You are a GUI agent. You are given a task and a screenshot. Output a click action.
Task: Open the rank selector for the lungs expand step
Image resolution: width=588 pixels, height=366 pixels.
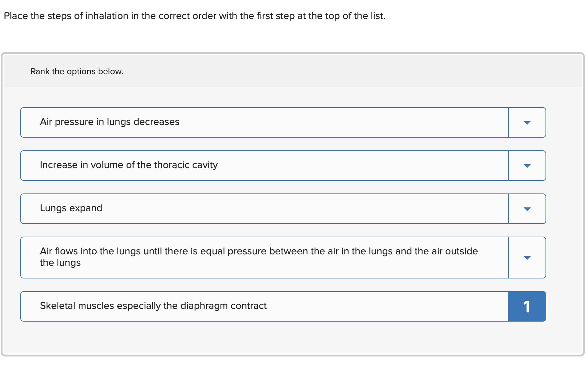[x=527, y=209]
